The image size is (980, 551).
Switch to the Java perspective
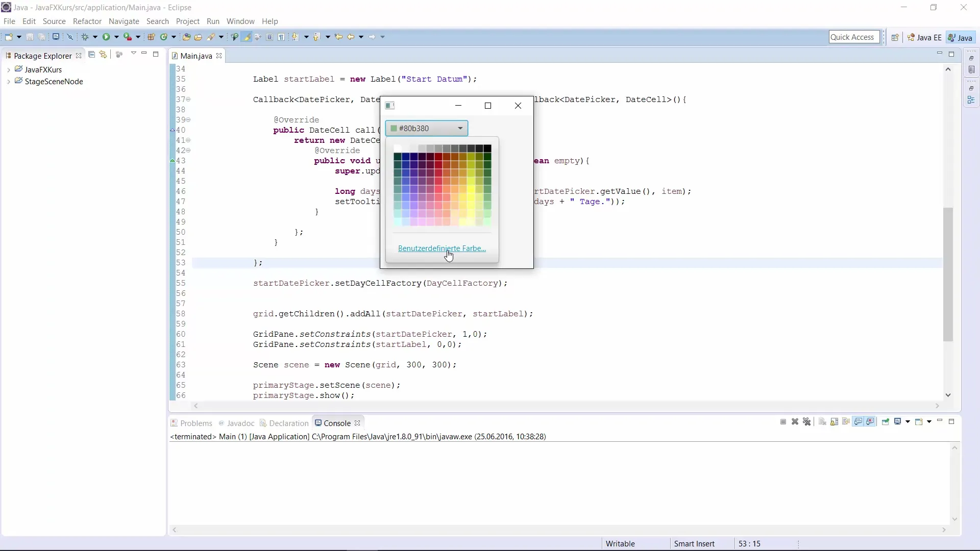tap(960, 37)
